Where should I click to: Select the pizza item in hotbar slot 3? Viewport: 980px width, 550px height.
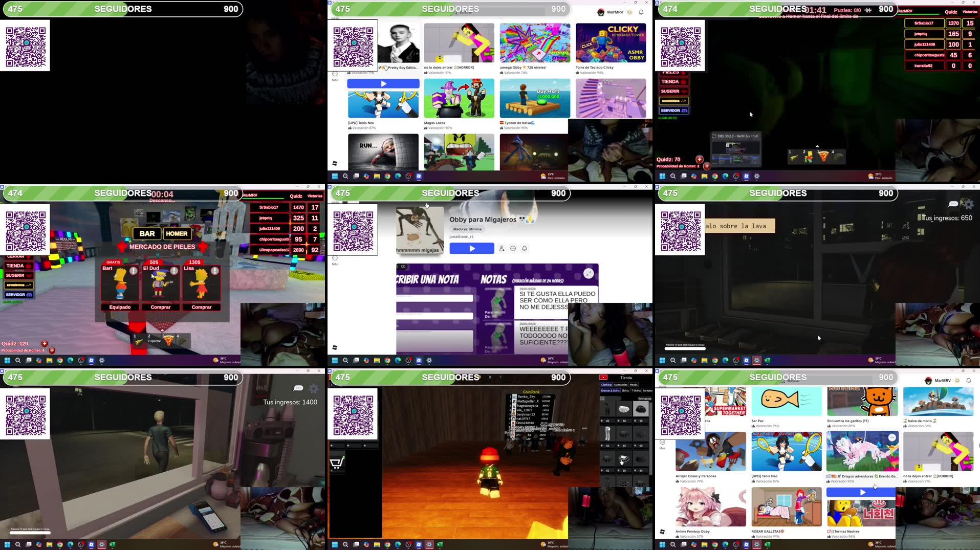coord(168,341)
